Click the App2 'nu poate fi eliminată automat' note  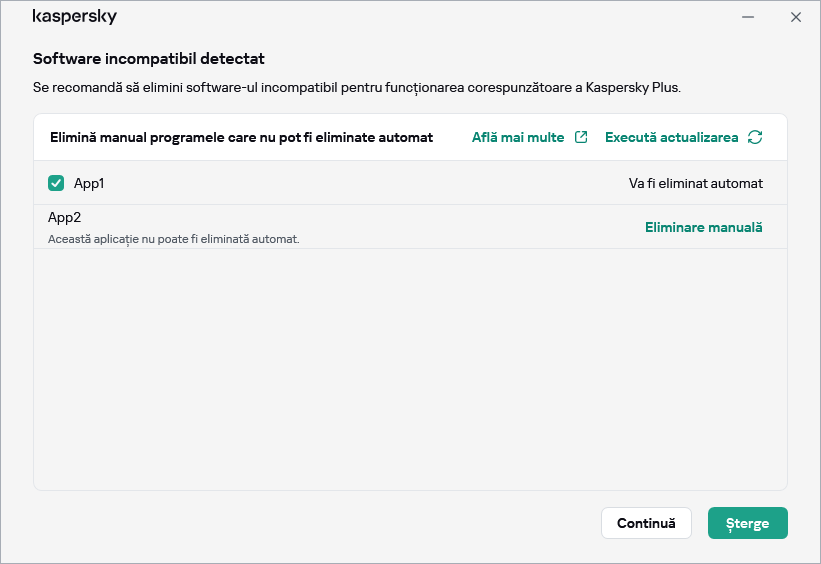coord(174,239)
